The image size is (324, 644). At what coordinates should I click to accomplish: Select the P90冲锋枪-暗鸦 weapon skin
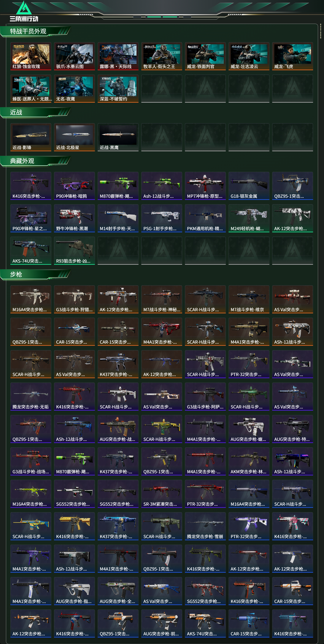coord(75,186)
